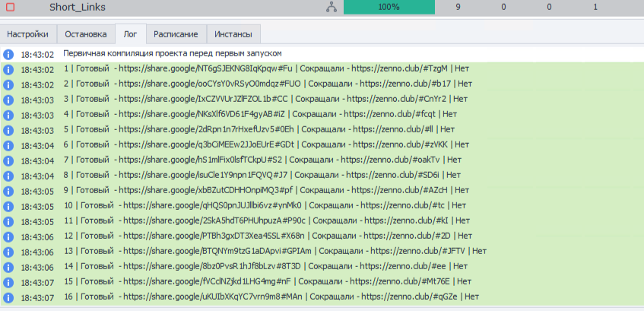Select the Лог tab
The image size is (644, 311).
(x=131, y=34)
